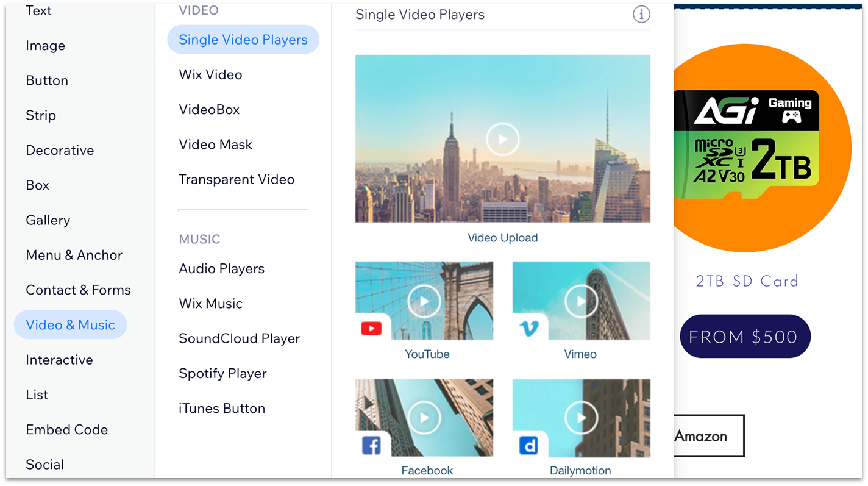Select Wix Video from the VIDEO list

pyautogui.click(x=210, y=74)
